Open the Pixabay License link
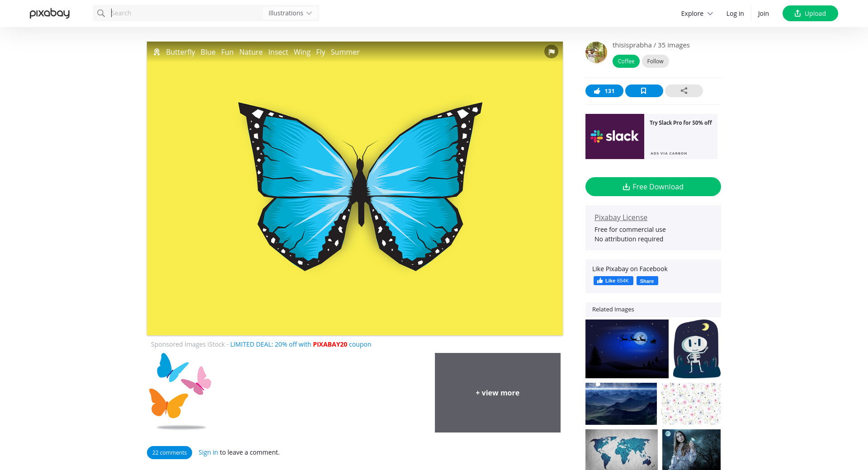 tap(621, 217)
